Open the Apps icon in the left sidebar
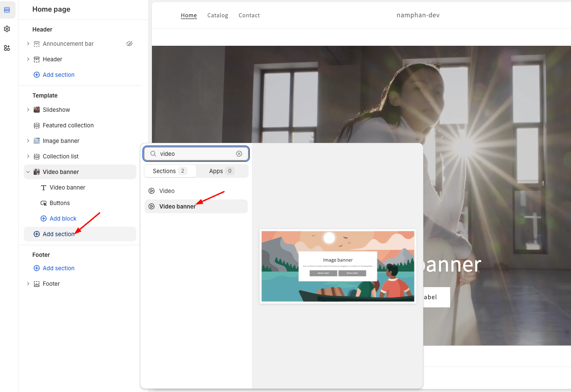This screenshot has height=392, width=571. tap(7, 48)
